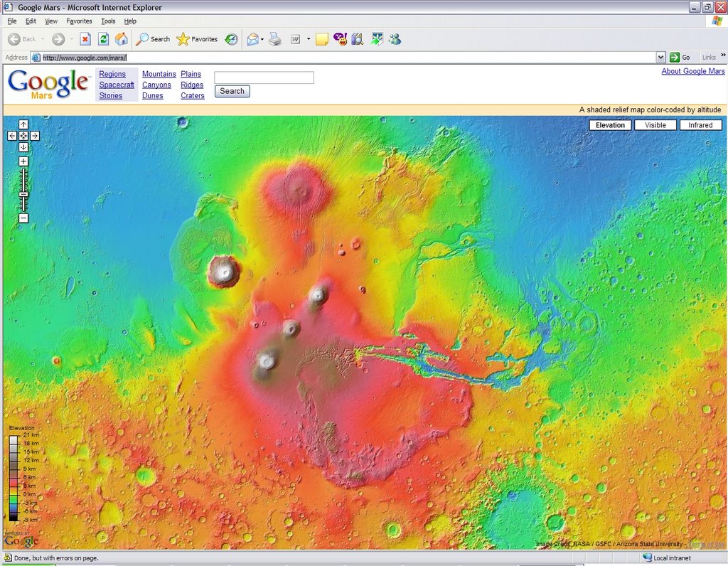This screenshot has height=566, width=728.
Task: Launch the Yahoo Messenger toolbar icon
Action: [x=340, y=39]
